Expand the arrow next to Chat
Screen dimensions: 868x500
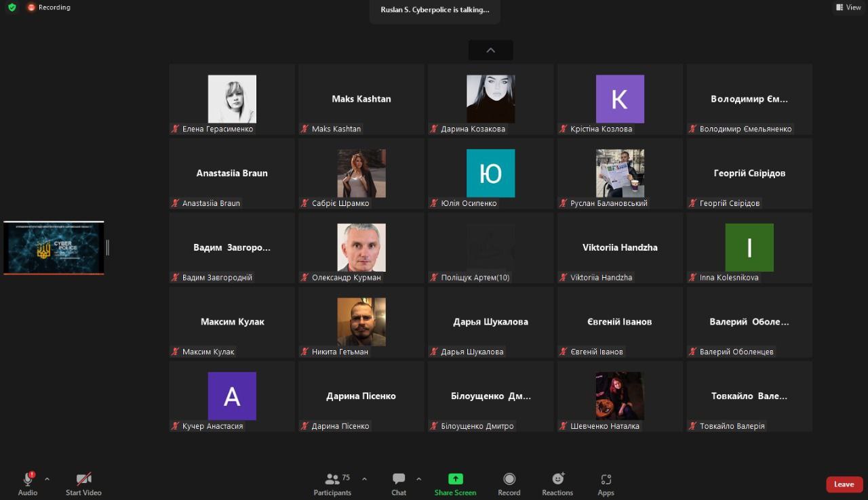[418, 479]
